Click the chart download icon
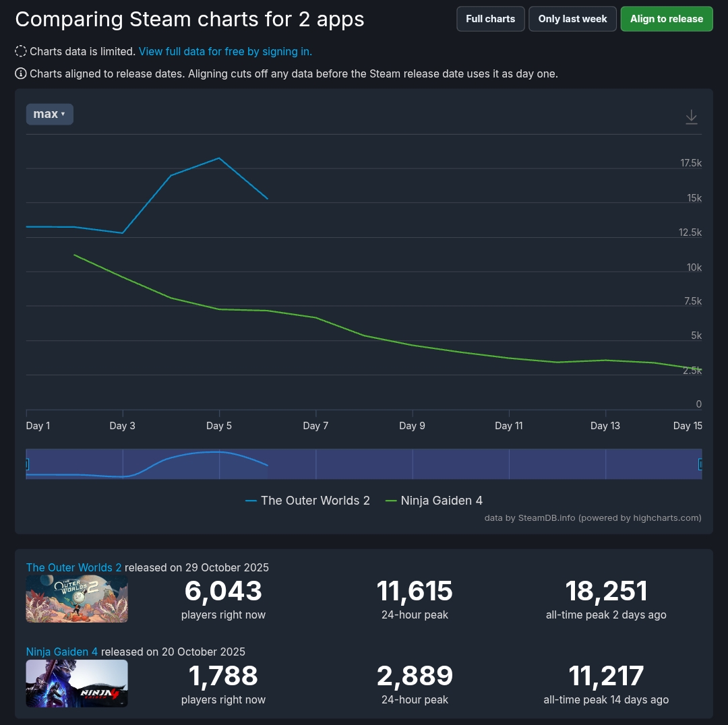 [x=692, y=117]
